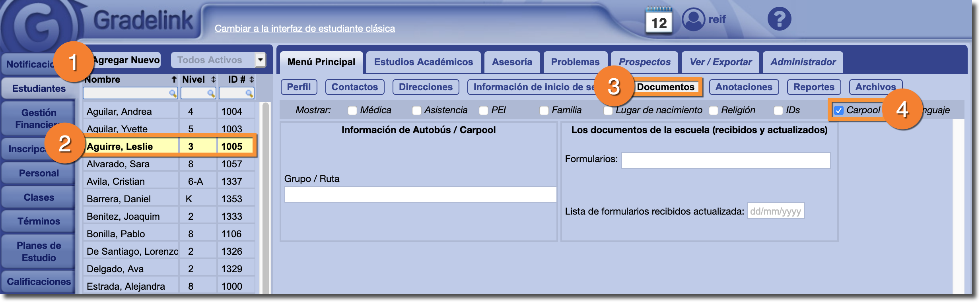The height and width of the screenshot is (302, 980).
Task: Switch to Estudios Académicos tab
Action: click(x=423, y=62)
